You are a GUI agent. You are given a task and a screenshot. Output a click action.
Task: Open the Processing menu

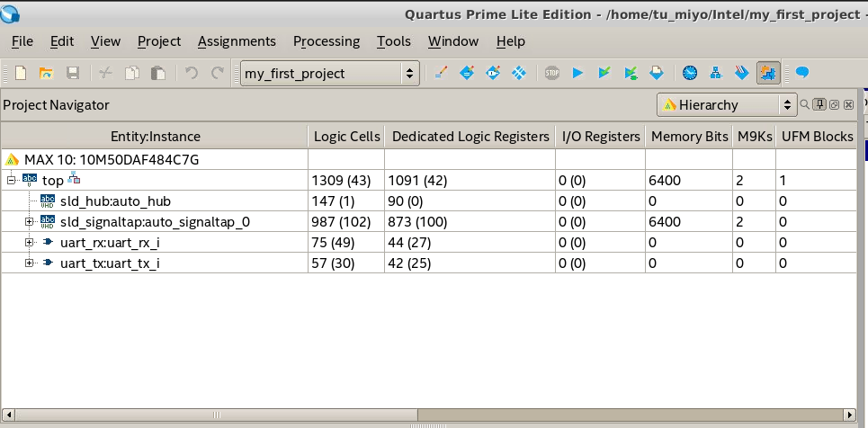(x=326, y=41)
